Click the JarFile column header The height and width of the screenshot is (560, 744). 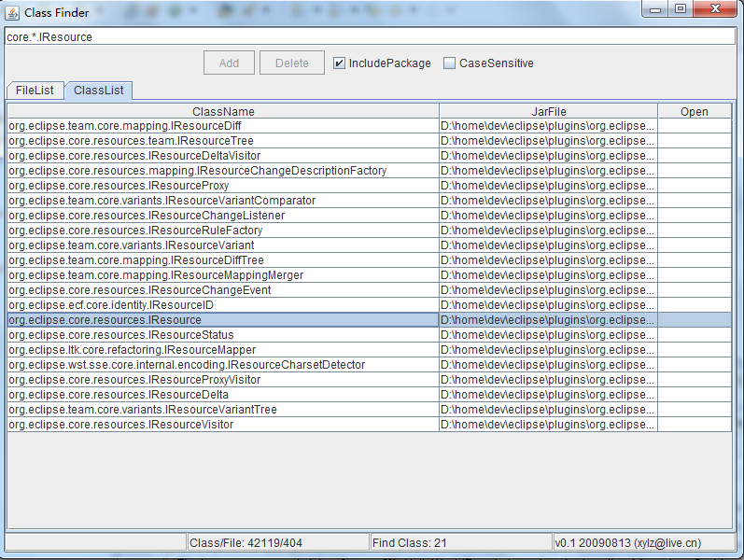coord(549,111)
